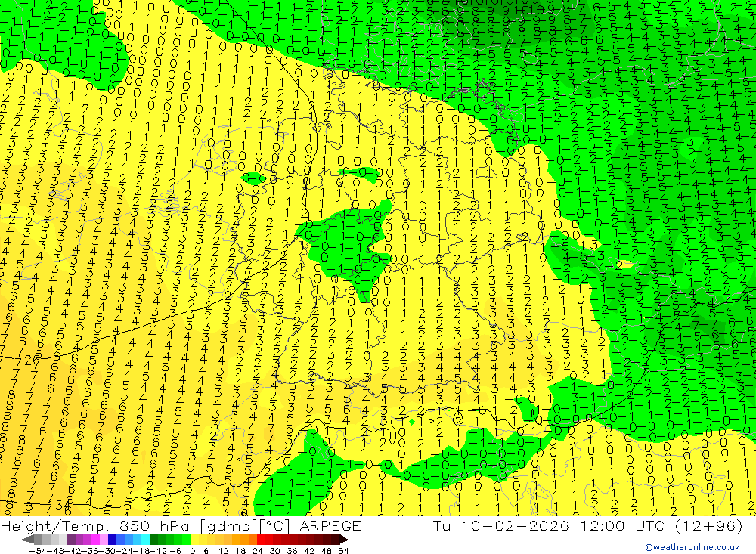The height and width of the screenshot is (554, 756).
Task: Click the '[gdmp]' unit label
Action: tap(228, 525)
